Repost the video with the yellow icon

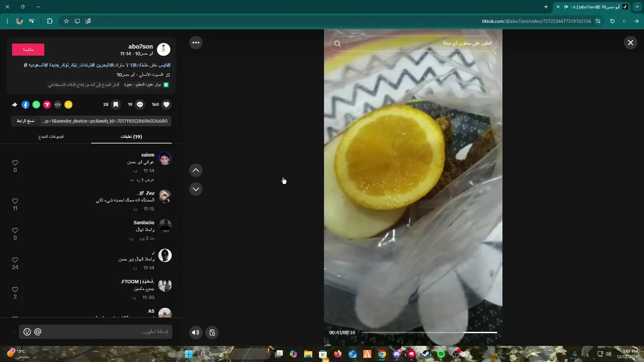(68, 105)
